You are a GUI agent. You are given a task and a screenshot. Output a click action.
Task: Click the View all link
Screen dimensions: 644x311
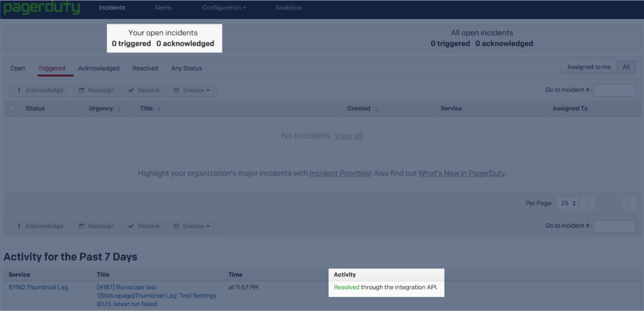[348, 136]
